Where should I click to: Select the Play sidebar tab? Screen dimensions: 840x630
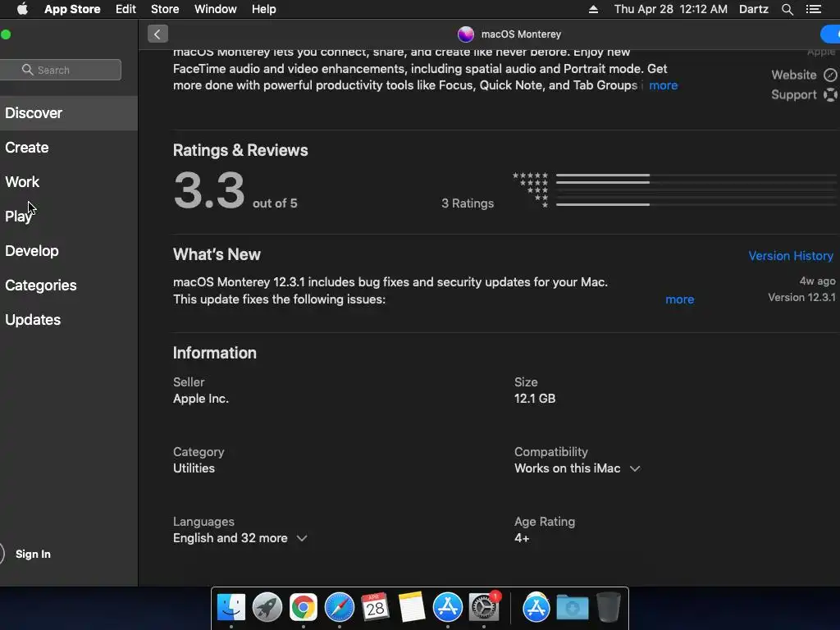pos(69,216)
